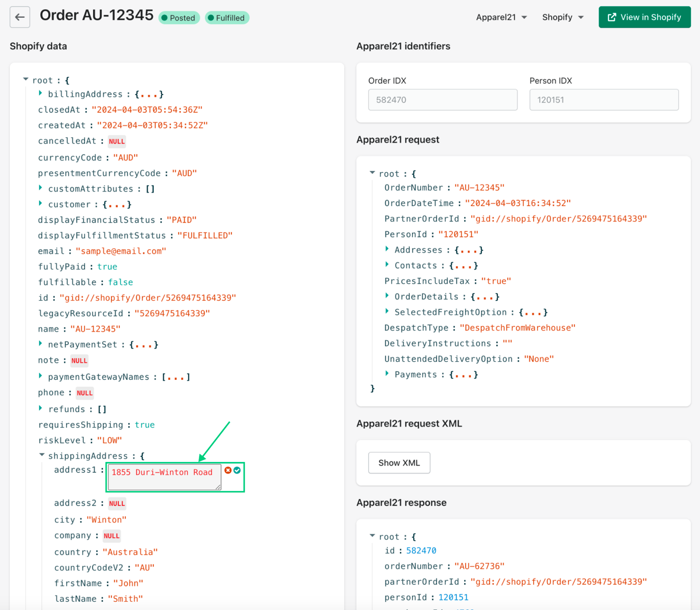Image resolution: width=700 pixels, height=610 pixels.
Task: Cancel the address1 edit with red X icon
Action: pyautogui.click(x=228, y=470)
